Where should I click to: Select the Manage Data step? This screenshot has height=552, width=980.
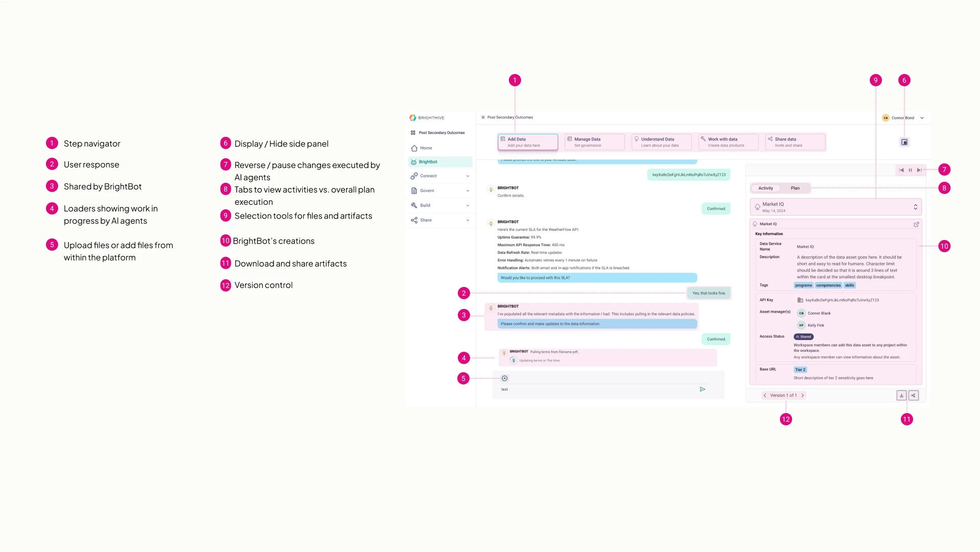594,142
